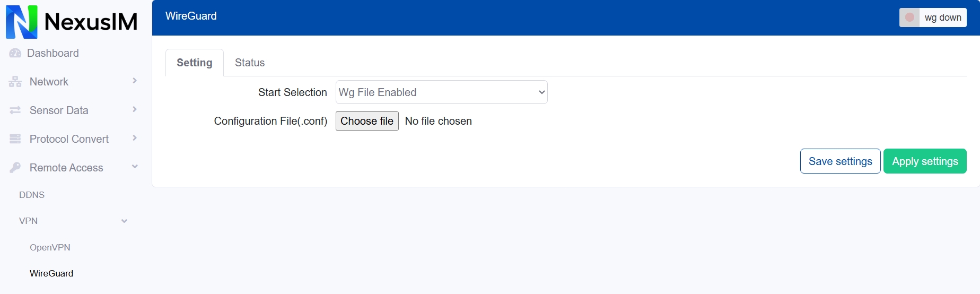This screenshot has width=980, height=294.
Task: Open the Start Selection dropdown
Action: (x=442, y=92)
